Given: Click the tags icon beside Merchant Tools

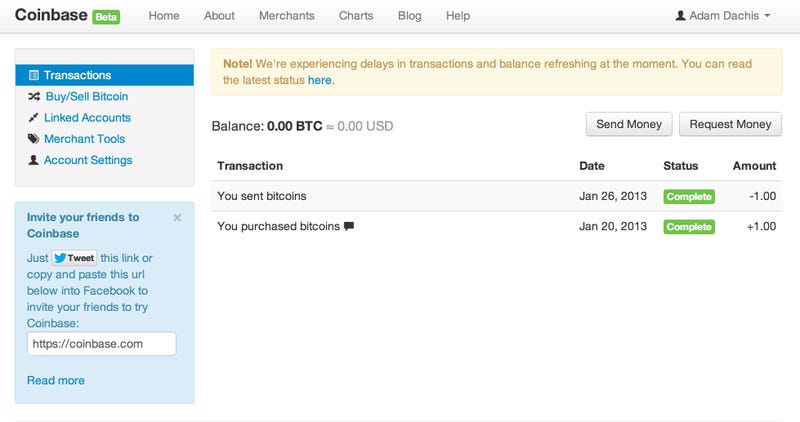Looking at the screenshot, I should [x=33, y=139].
